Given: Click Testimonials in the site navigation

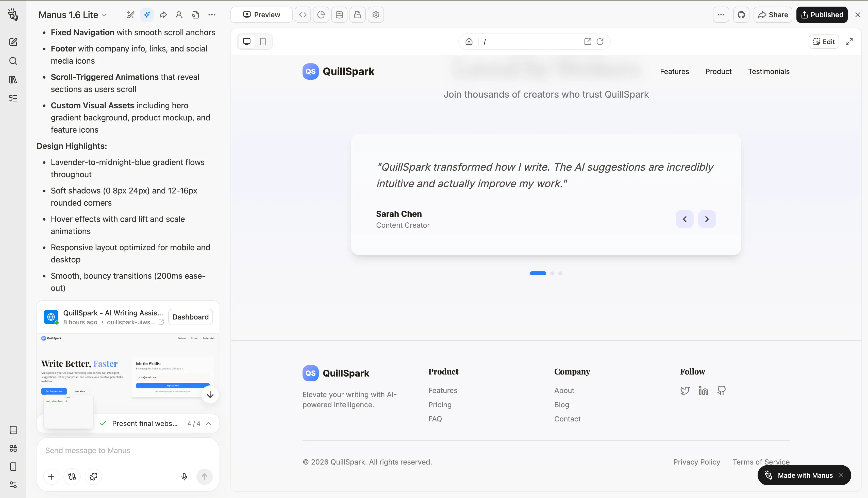Looking at the screenshot, I should (769, 72).
